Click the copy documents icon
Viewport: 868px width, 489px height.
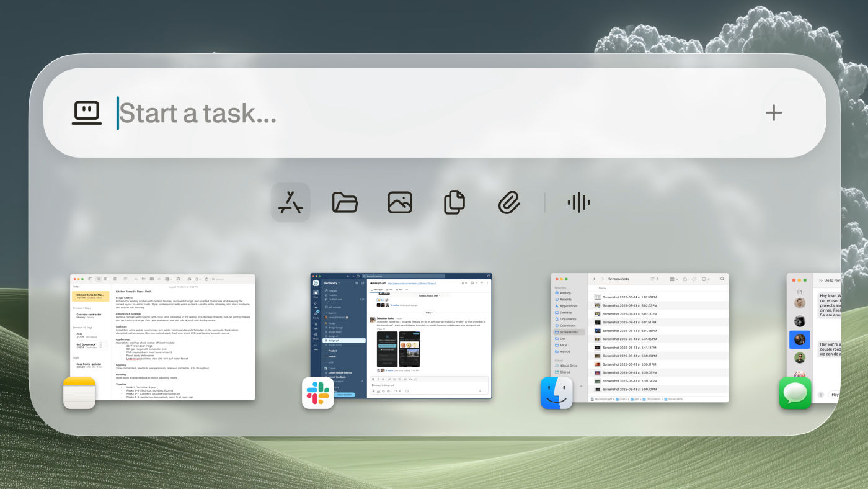[x=454, y=202]
